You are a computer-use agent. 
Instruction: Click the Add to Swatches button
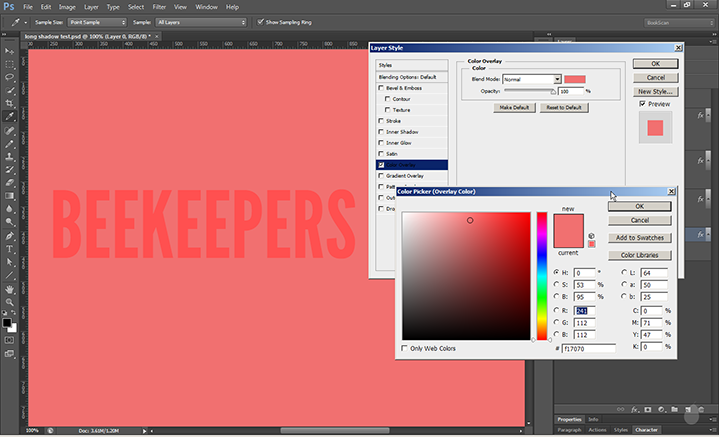640,238
